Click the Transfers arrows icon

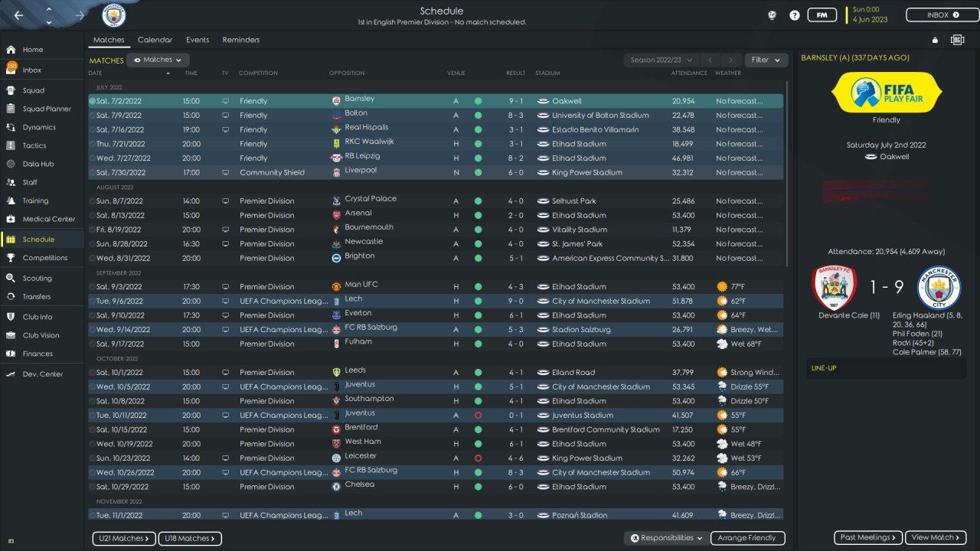click(x=11, y=296)
